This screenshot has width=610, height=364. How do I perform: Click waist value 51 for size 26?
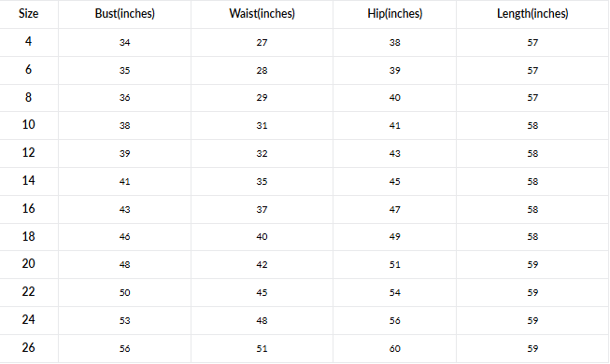pos(262,349)
